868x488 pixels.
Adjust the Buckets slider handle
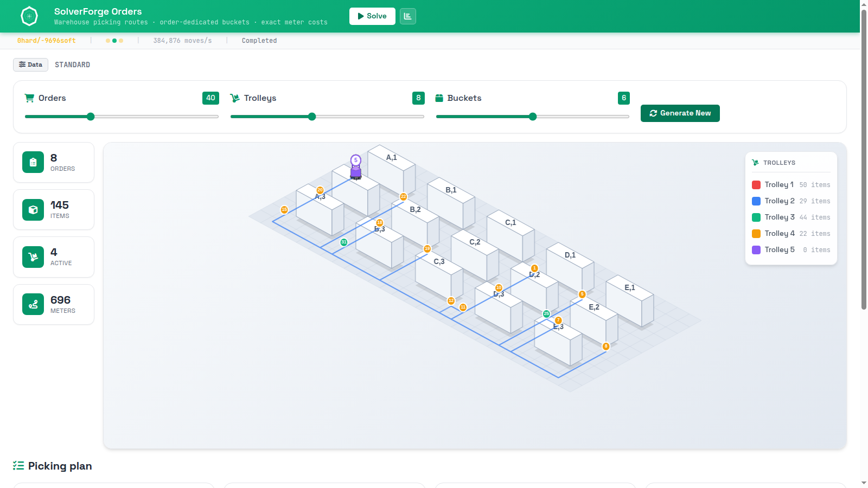[533, 117]
